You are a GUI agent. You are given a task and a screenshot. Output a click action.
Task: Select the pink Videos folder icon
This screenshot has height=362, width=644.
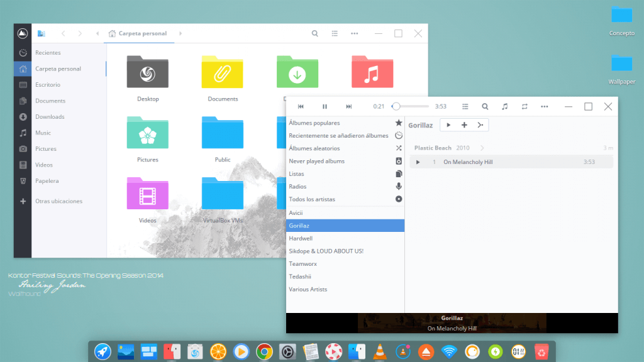coord(147,194)
